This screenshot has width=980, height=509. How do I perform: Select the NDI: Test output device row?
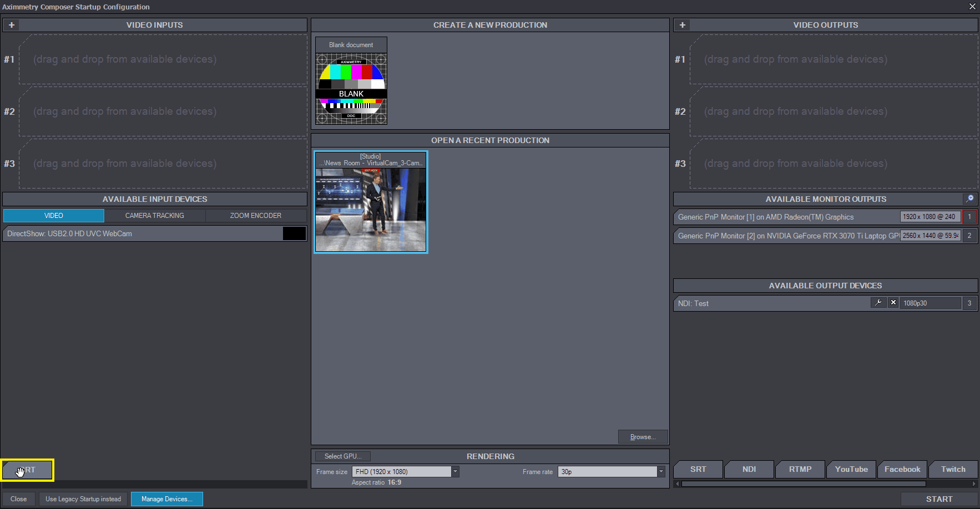[825, 303]
